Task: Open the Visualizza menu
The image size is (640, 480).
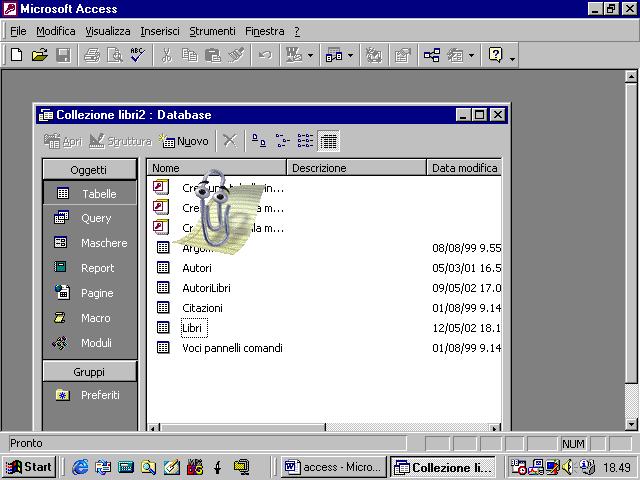Action: pyautogui.click(x=108, y=31)
